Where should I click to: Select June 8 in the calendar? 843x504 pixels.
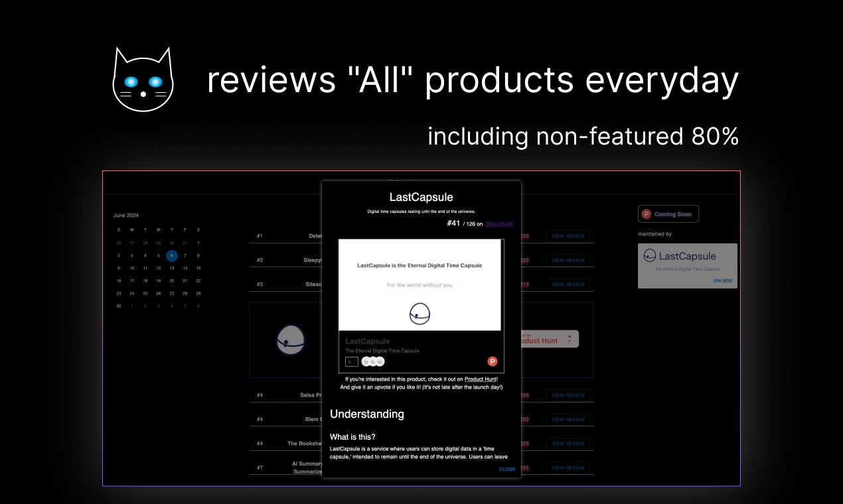[x=198, y=255]
